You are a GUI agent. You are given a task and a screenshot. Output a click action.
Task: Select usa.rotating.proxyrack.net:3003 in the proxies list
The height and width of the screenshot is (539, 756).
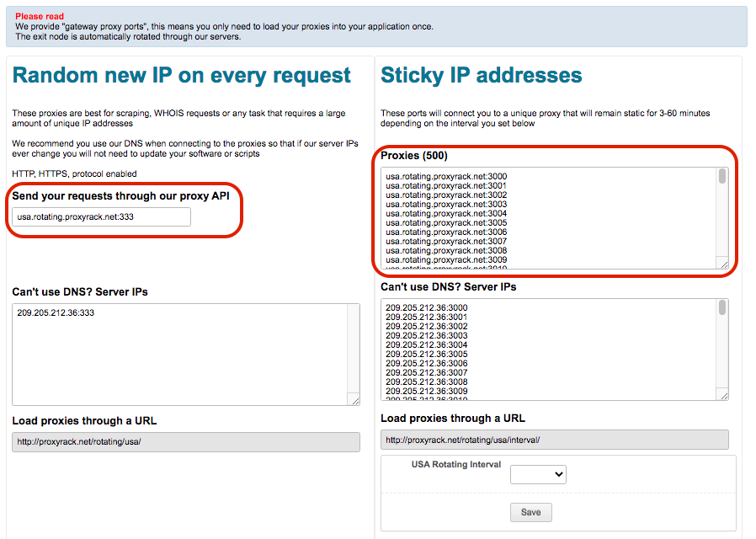click(x=446, y=204)
